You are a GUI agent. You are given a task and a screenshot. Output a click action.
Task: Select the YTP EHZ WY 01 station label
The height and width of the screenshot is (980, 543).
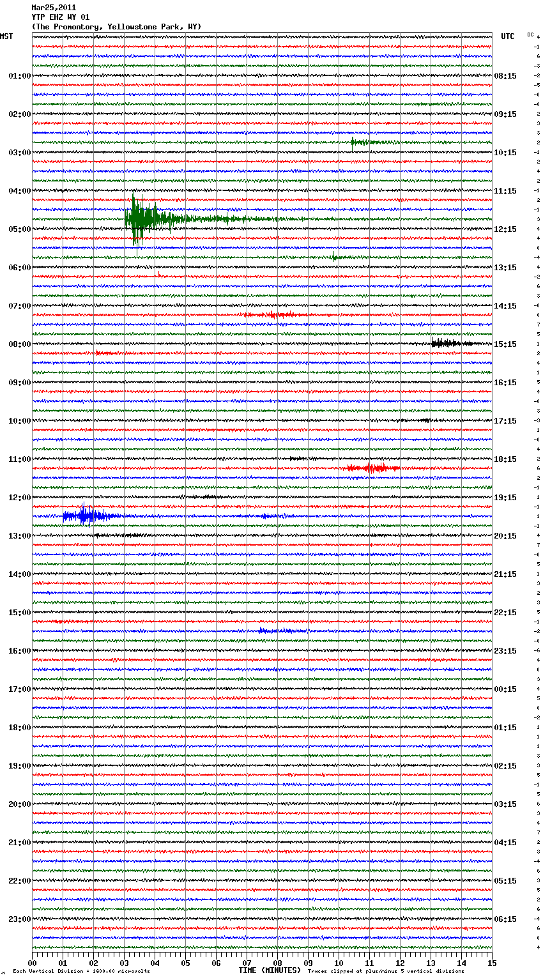61,17
